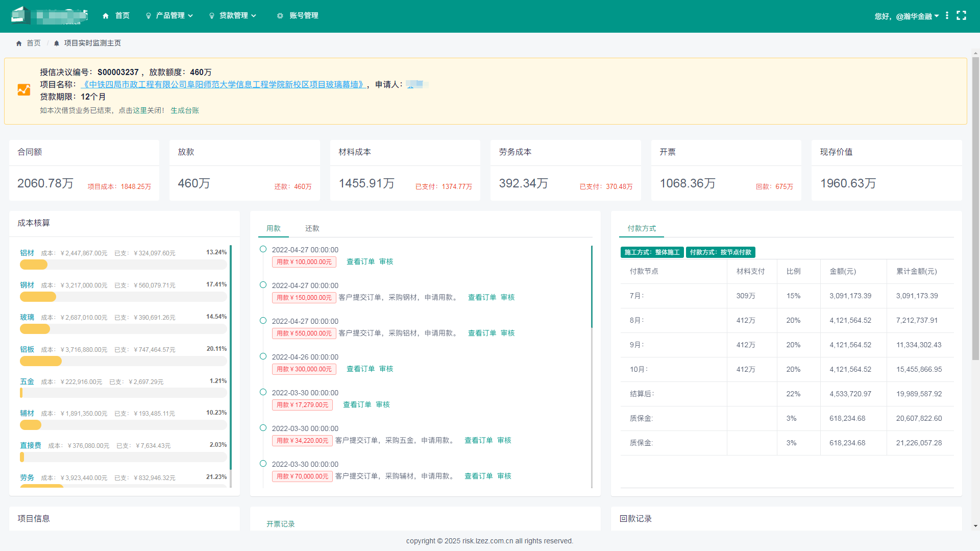
Task: Click the 回款记录 panel heading
Action: coord(635,518)
